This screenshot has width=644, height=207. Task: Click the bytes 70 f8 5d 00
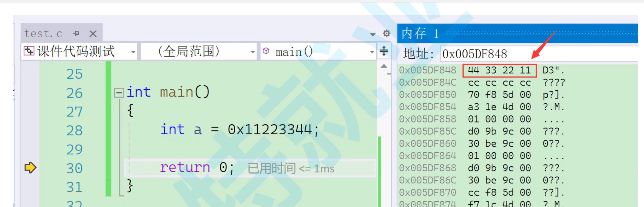pos(499,95)
